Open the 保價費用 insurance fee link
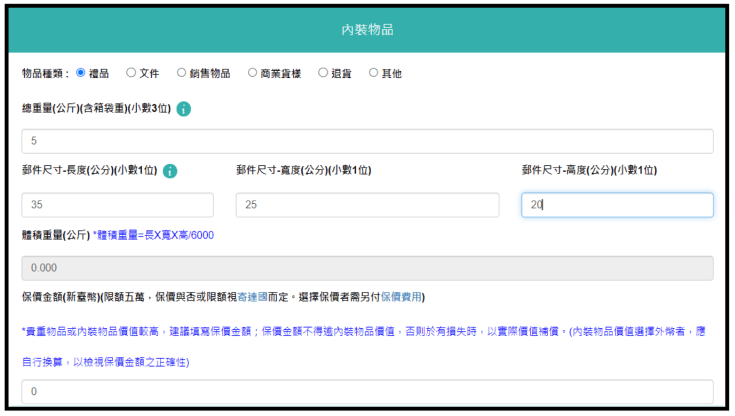Viewport: 735px width, 416px height. tap(401, 297)
